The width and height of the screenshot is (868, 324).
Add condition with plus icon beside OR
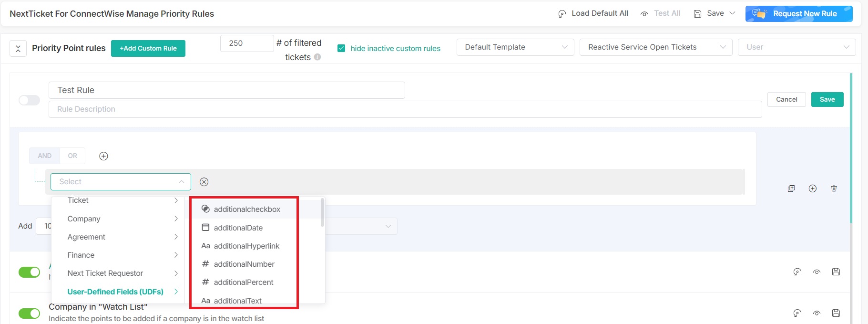pyautogui.click(x=103, y=156)
